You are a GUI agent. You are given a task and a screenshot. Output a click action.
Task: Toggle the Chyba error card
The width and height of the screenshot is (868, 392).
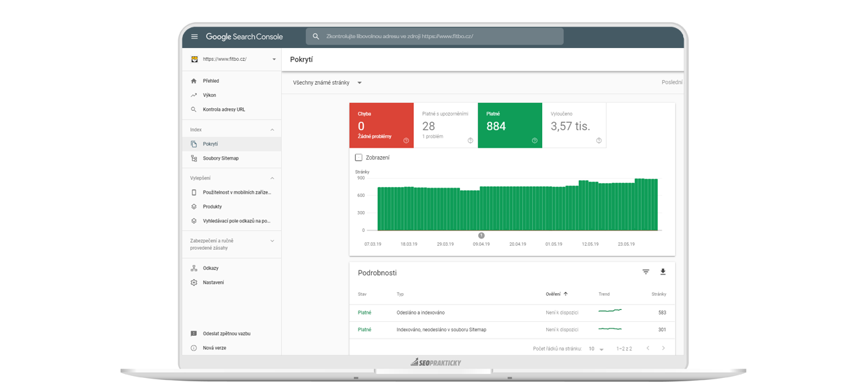pos(381,126)
